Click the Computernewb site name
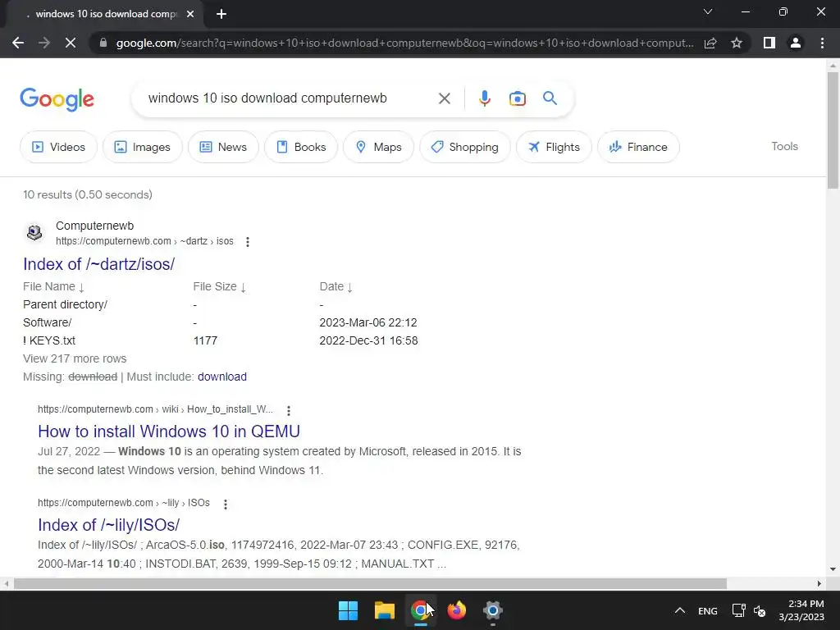This screenshot has height=630, width=840. 95,226
